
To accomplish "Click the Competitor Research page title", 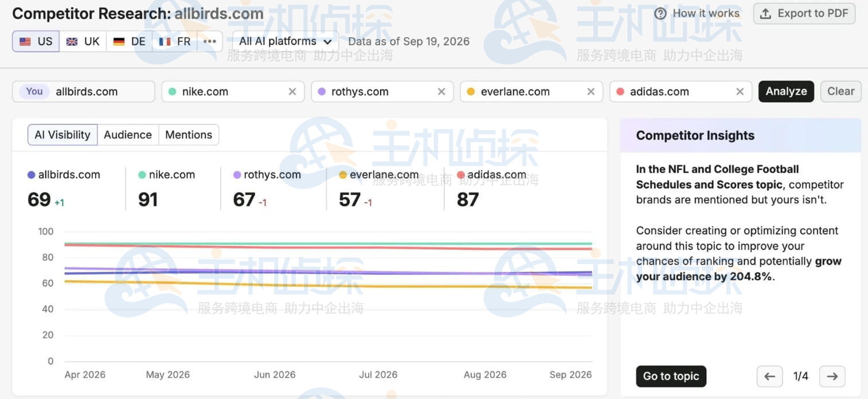I will click(138, 13).
